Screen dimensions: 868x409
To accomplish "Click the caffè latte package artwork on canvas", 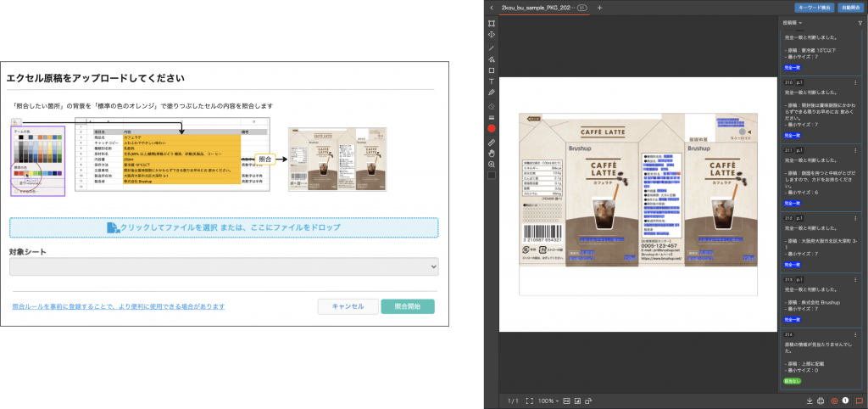I will (x=637, y=189).
